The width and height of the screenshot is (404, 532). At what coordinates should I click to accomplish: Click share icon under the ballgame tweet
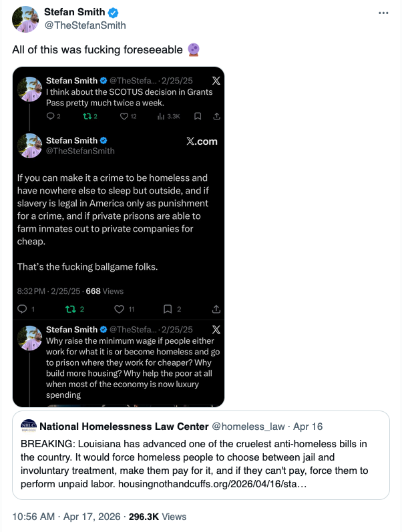(x=216, y=309)
